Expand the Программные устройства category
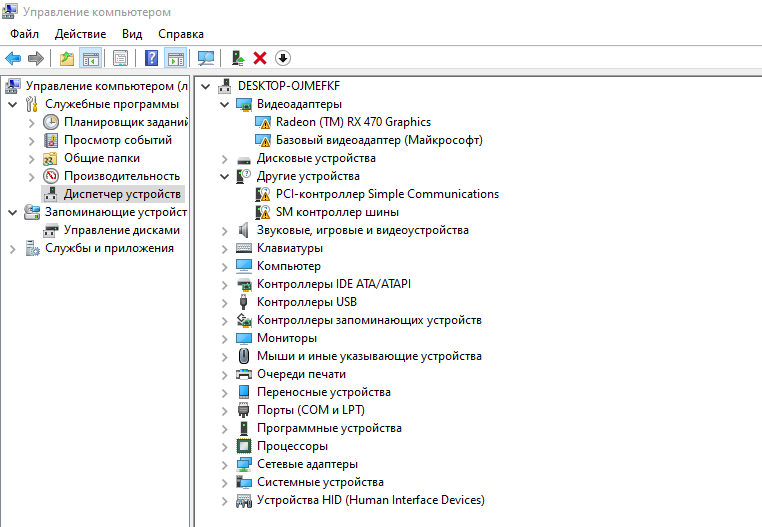This screenshot has height=527, width=762. pos(224,429)
